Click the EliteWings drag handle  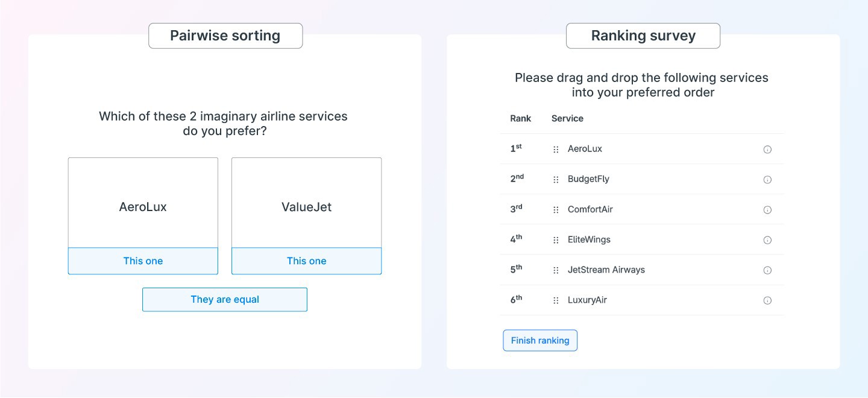tap(556, 240)
